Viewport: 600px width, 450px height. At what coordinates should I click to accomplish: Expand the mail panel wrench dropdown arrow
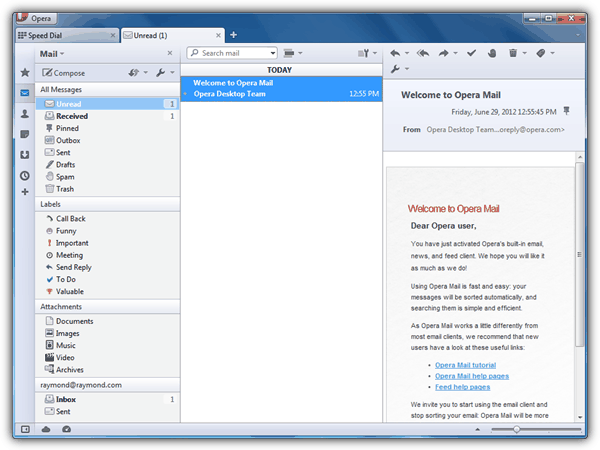[x=173, y=72]
